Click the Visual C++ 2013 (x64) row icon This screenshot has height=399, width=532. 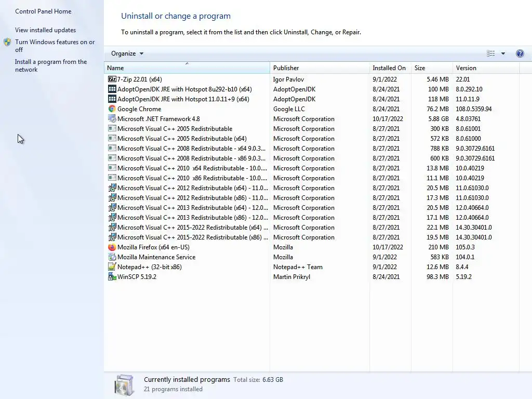point(112,207)
